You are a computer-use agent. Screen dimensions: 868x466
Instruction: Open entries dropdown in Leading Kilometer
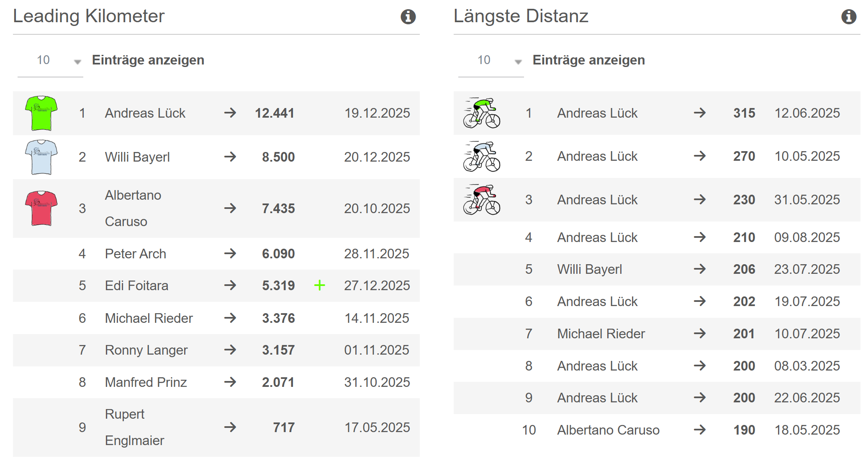(x=50, y=61)
